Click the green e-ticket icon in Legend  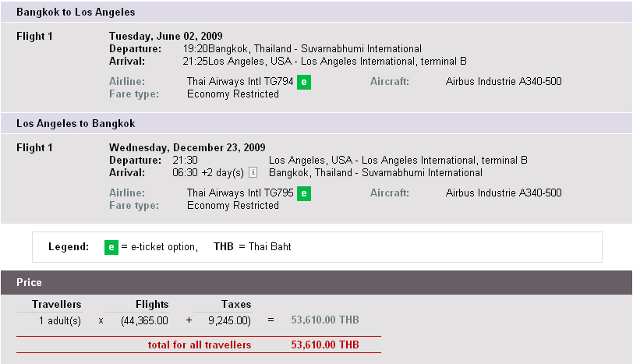pos(111,247)
